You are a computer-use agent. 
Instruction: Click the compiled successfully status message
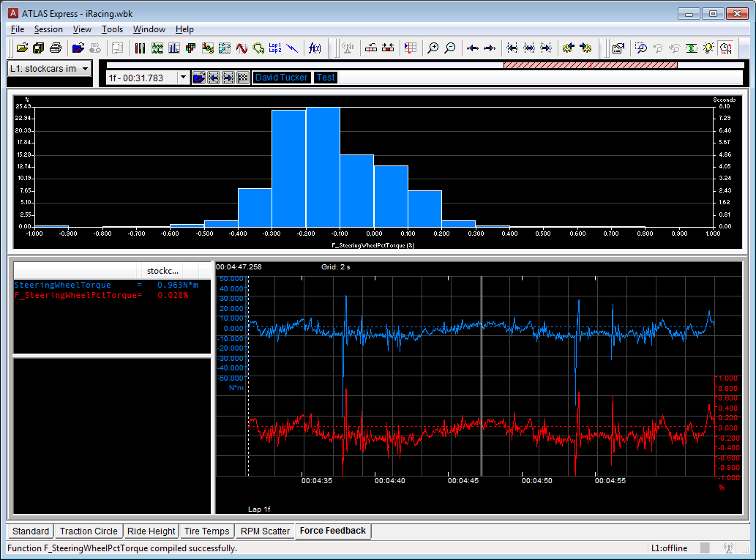[122, 548]
